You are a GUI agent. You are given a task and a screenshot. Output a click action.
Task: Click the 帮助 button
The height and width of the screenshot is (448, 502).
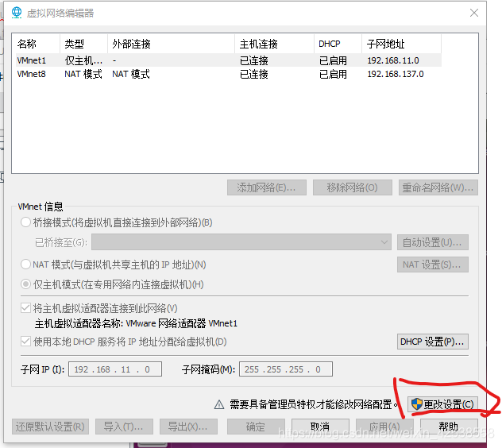point(449,427)
